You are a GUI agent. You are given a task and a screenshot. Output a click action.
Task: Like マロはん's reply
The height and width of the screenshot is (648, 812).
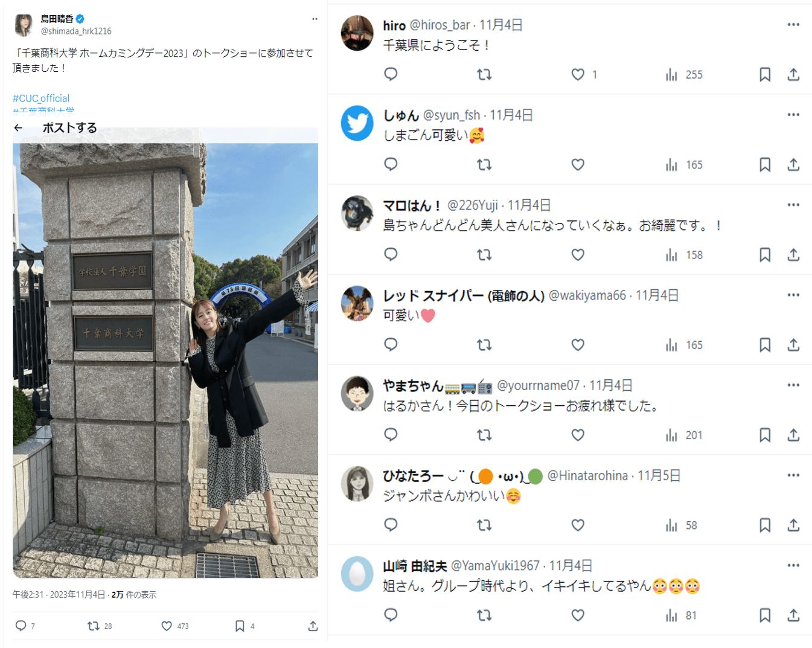578,255
